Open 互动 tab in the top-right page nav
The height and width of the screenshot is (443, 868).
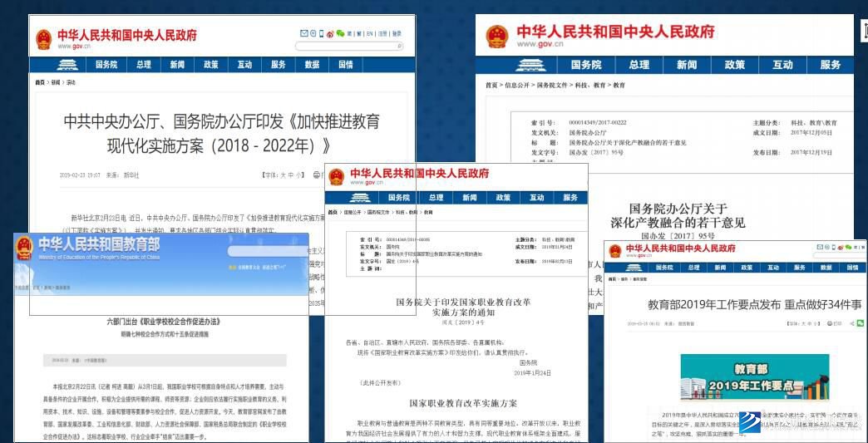(782, 65)
